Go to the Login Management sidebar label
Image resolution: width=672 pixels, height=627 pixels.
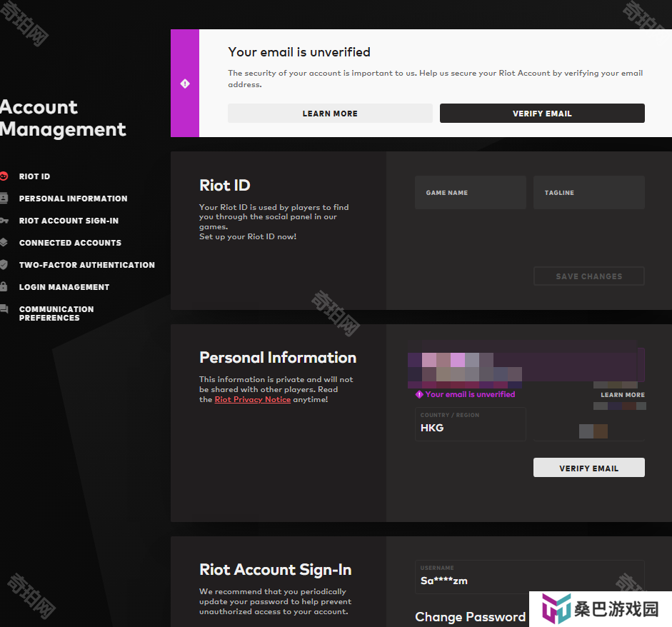64,287
